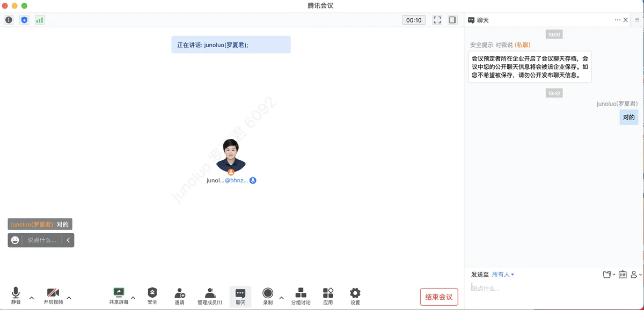
Task: Open the Apps (应用) panel
Action: click(328, 296)
